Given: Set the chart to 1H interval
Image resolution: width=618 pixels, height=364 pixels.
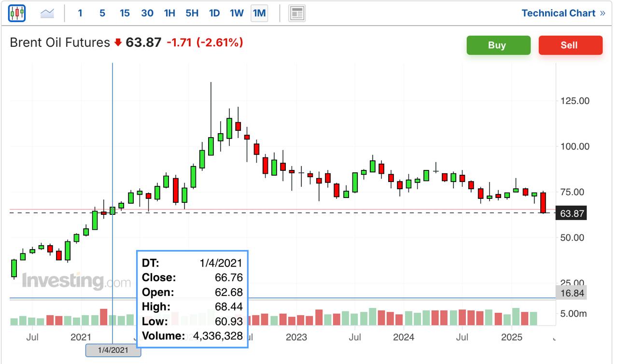Looking at the screenshot, I should click(x=169, y=13).
